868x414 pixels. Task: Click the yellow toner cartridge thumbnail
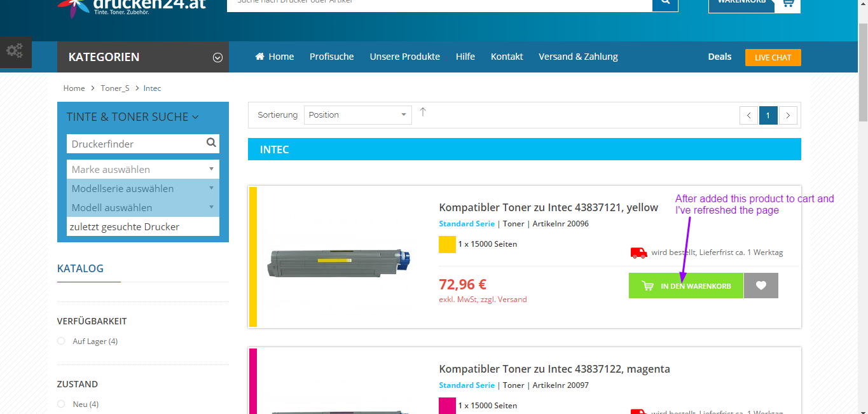coord(339,263)
